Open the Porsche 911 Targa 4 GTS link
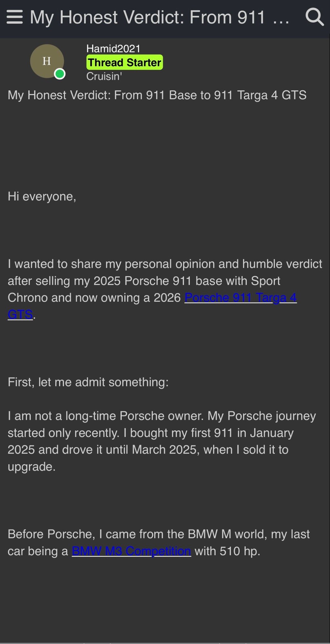Viewport: 330px width, 644px height. tap(240, 298)
